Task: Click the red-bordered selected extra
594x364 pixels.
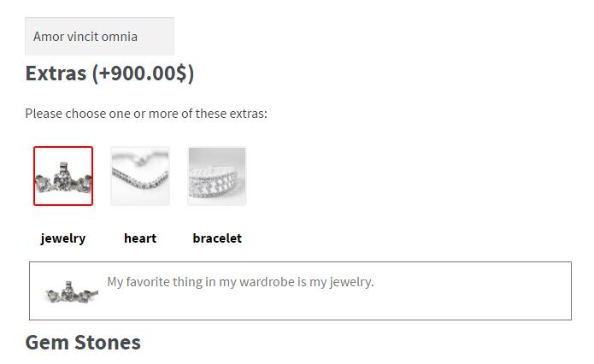Action: point(63,176)
